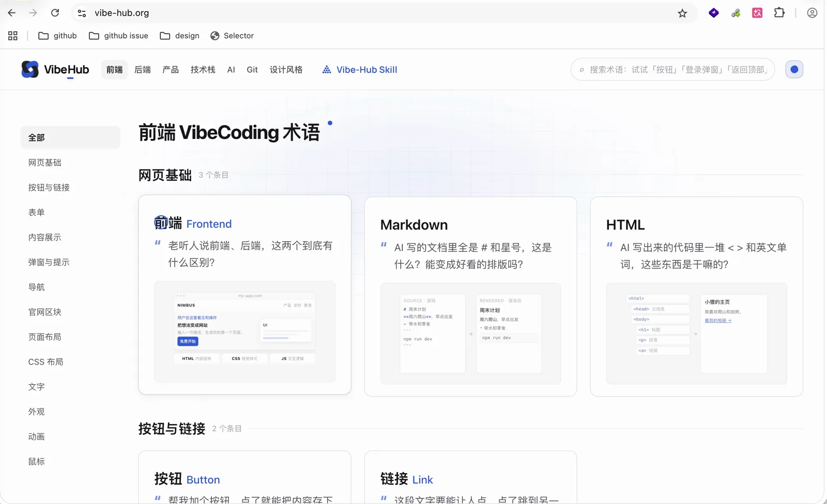Click the address bar URL vibe-hub.org
This screenshot has height=504, width=827.
tap(122, 13)
